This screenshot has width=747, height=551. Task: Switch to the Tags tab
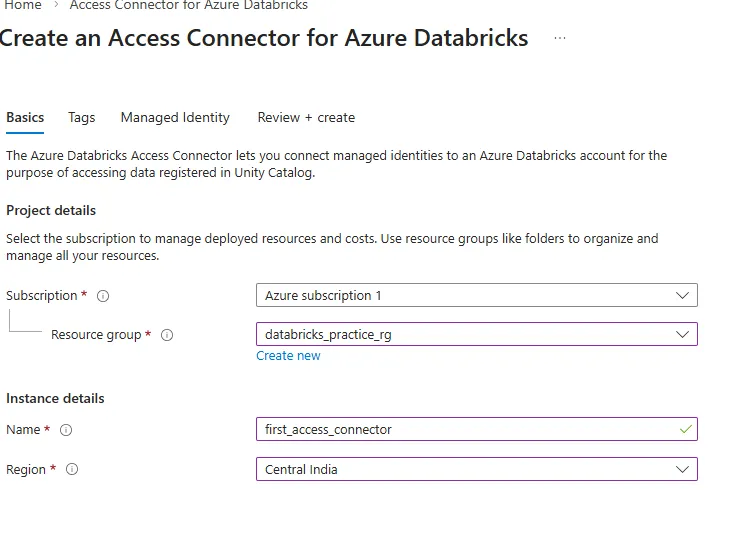(81, 118)
